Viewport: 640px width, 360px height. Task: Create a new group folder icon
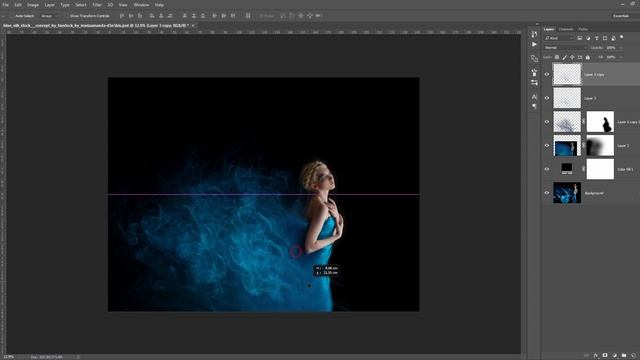coord(624,356)
